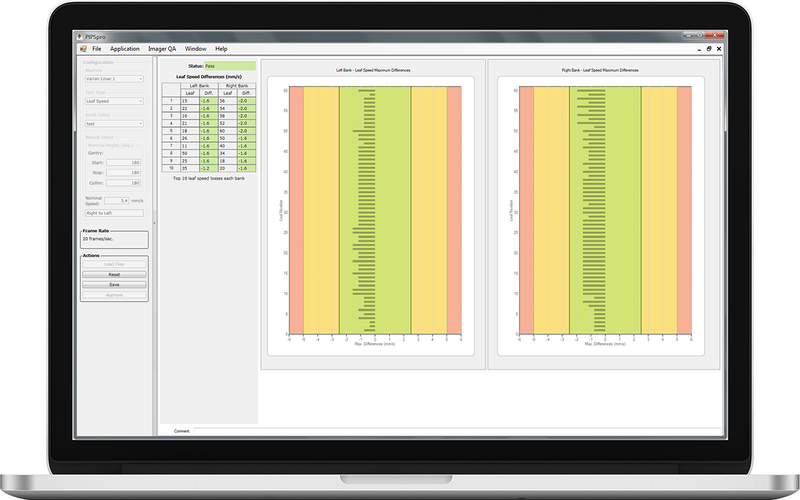The width and height of the screenshot is (800, 500).
Task: Expand the Varian Linac 1 machine dropdown
Action: [x=113, y=78]
